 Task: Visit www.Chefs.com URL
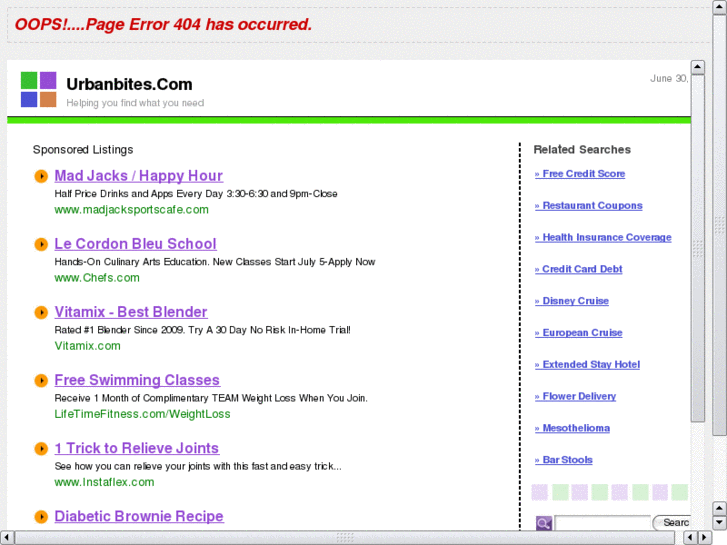click(x=97, y=278)
